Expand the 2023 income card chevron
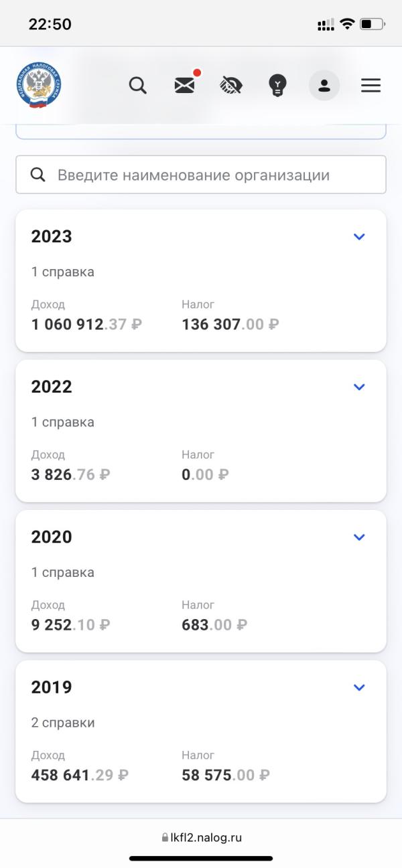 (359, 236)
